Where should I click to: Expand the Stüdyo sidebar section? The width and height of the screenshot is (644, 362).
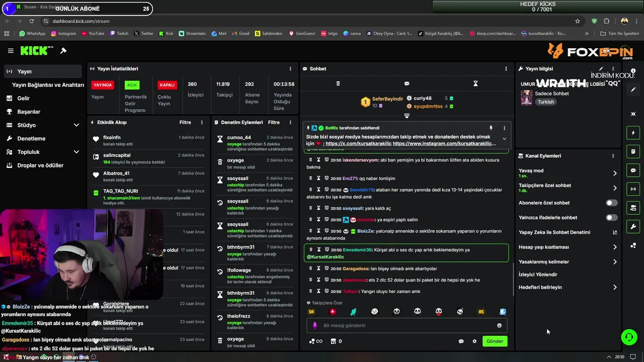76,125
